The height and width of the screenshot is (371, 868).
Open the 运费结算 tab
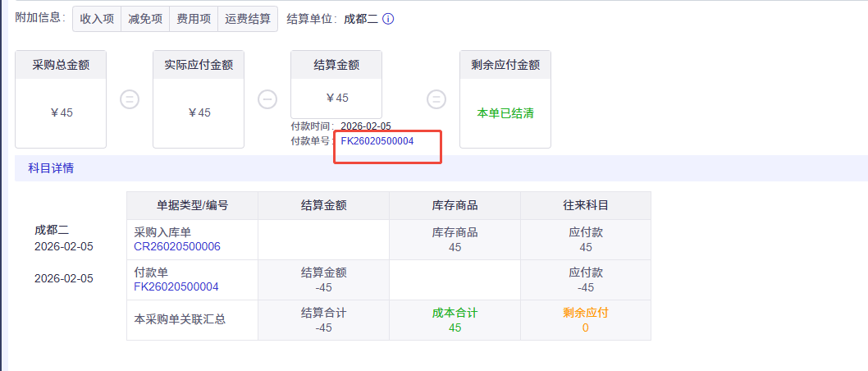[248, 19]
